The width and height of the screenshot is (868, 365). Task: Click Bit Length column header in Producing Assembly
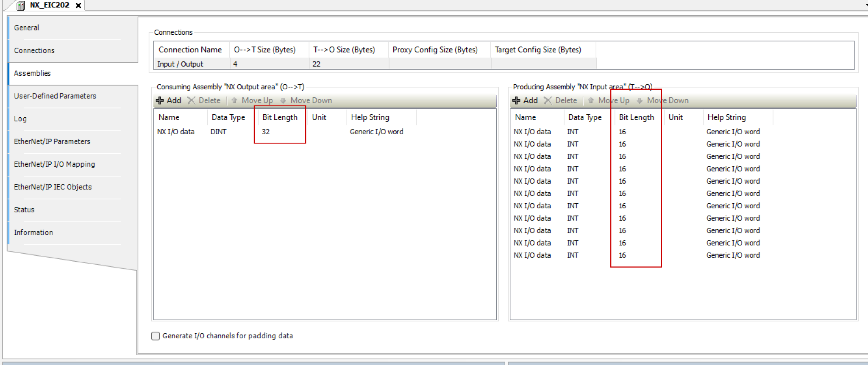click(636, 117)
